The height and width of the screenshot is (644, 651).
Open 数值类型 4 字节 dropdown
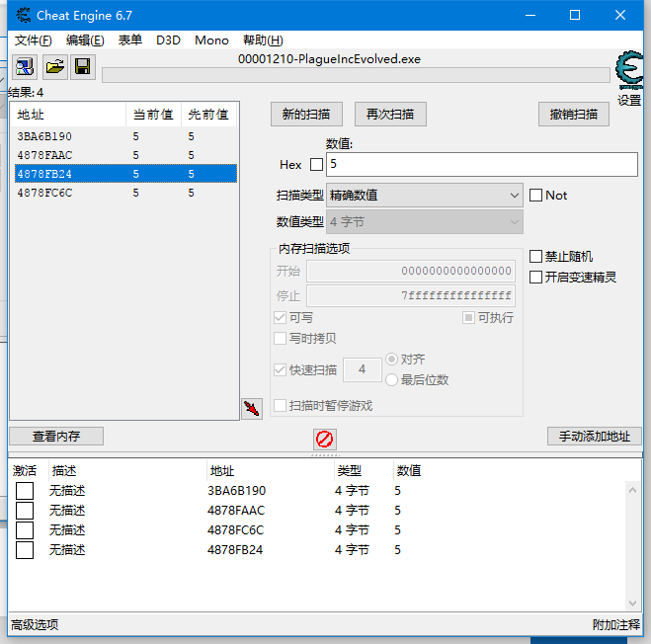click(425, 221)
